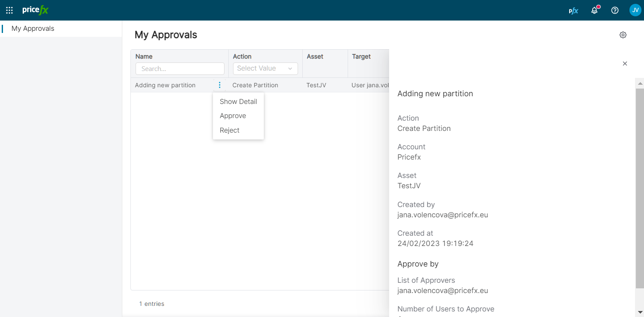
Task: Choose Show Detail from context menu
Action: coord(238,102)
